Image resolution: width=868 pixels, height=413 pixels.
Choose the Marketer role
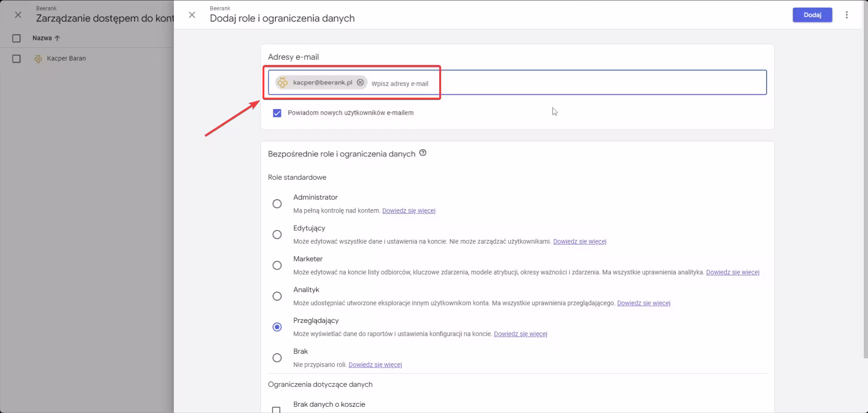pyautogui.click(x=277, y=266)
